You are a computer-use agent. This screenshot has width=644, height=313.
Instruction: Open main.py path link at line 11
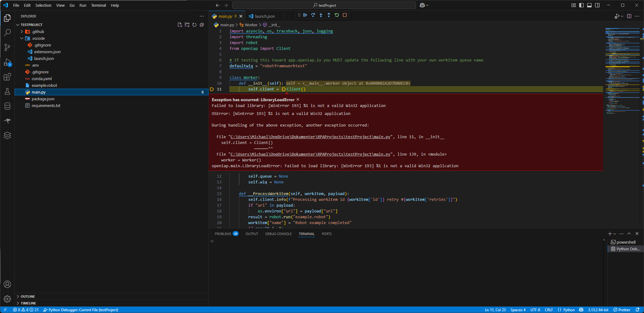pos(310,137)
